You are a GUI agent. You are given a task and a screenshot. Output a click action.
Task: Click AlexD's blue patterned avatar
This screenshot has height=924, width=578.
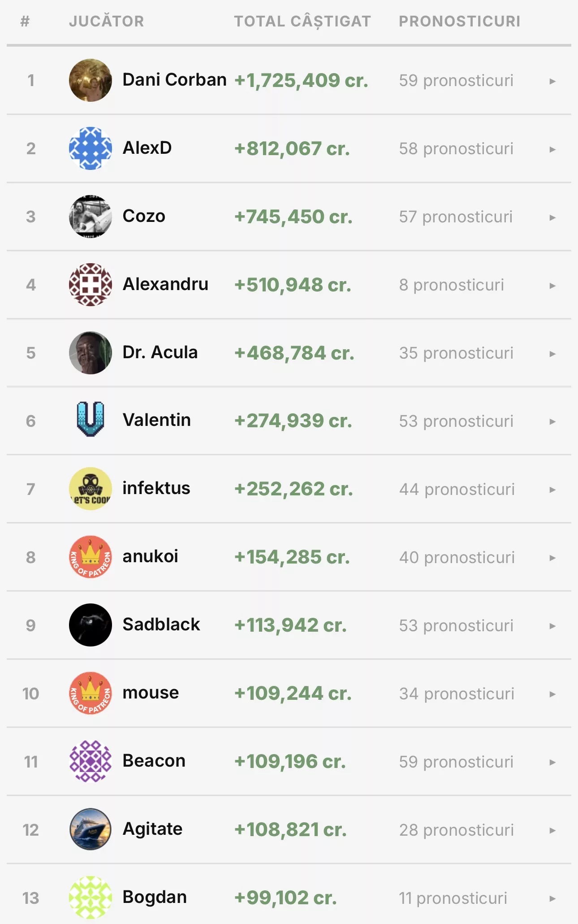click(91, 148)
